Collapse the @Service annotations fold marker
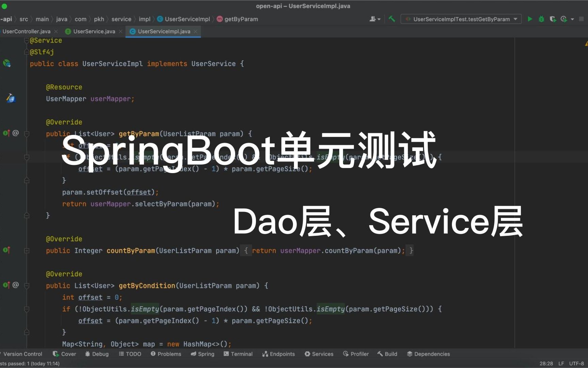The height and width of the screenshot is (368, 588). 27,41
